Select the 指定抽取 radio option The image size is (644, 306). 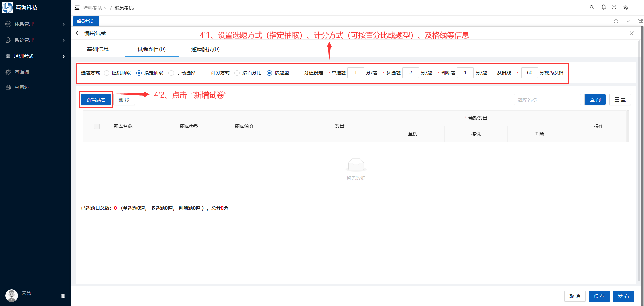[139, 73]
